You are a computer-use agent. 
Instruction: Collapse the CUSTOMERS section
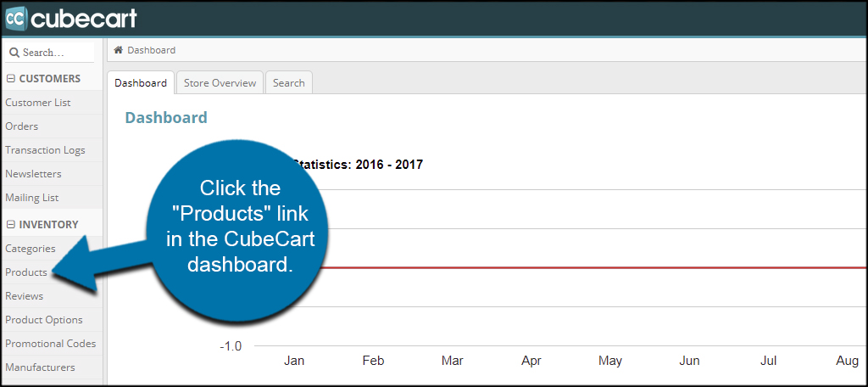click(x=10, y=79)
